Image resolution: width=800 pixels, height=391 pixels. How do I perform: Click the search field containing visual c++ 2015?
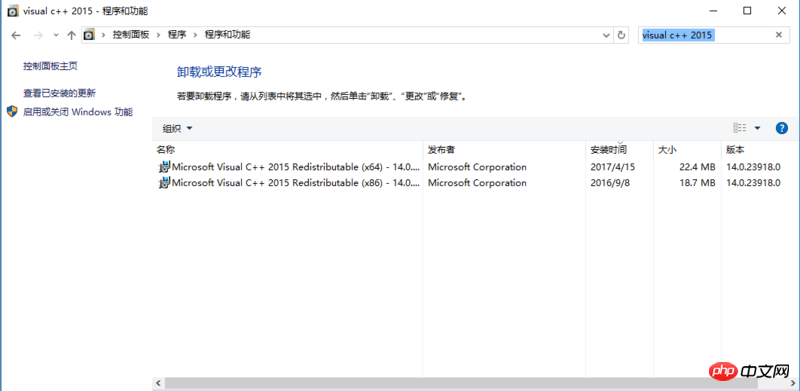(707, 35)
